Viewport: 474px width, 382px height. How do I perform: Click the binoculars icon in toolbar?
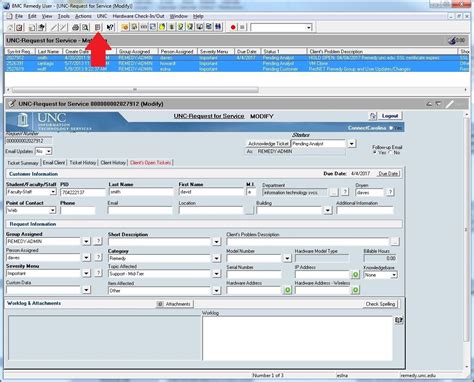click(218, 27)
